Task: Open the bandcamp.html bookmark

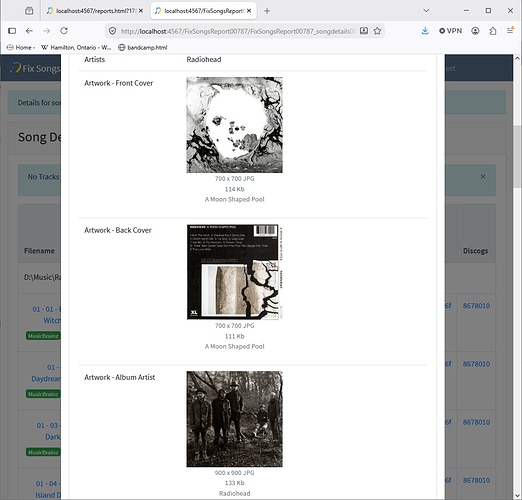Action: 143,47
